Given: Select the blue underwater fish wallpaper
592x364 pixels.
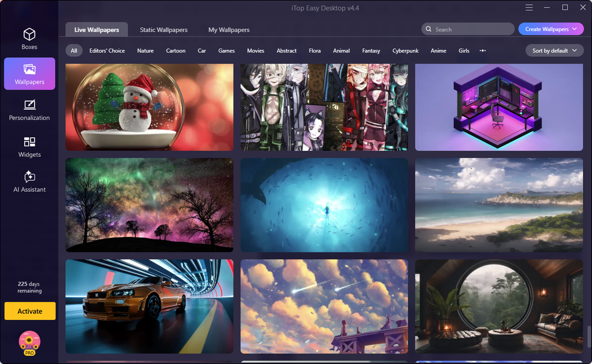Looking at the screenshot, I should 324,205.
